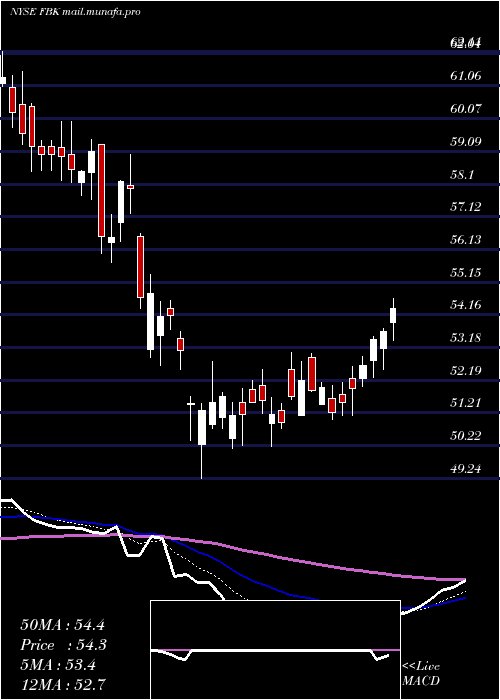Click the 54.16 price axis label
500x700 pixels.
tap(466, 305)
